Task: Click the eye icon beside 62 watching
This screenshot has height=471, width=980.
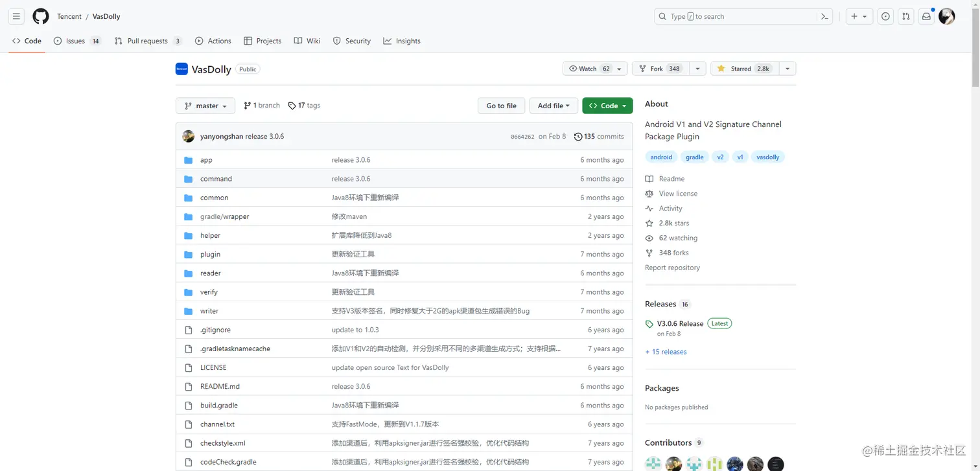Action: [x=649, y=238]
